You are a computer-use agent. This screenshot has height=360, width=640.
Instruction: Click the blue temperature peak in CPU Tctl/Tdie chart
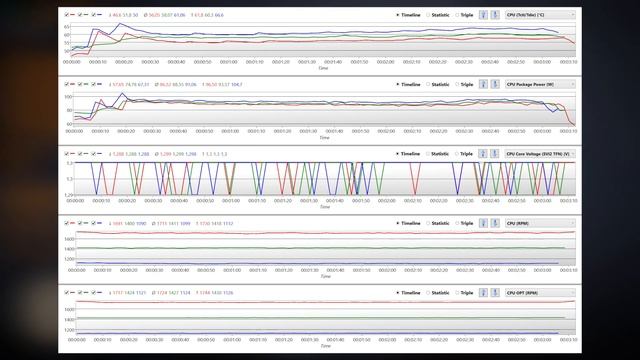pyautogui.click(x=120, y=24)
